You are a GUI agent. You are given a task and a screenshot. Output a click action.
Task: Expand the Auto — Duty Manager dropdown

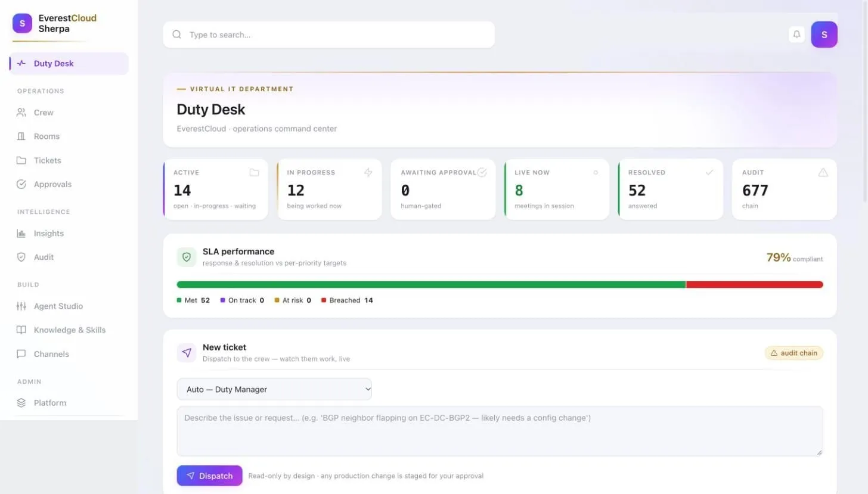pos(274,389)
